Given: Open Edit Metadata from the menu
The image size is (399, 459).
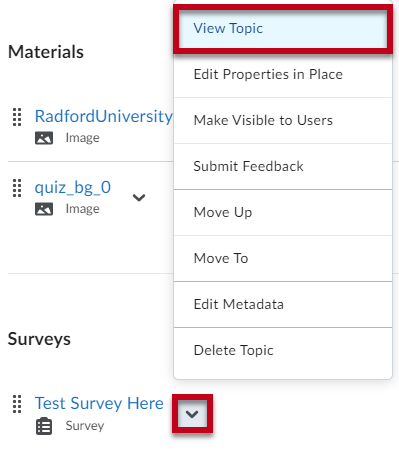Looking at the screenshot, I should (x=283, y=304).
